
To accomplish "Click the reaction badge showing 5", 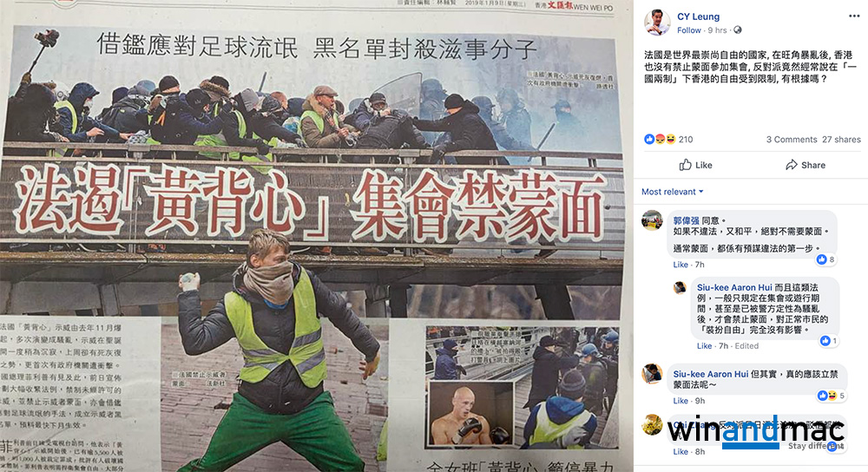I will [x=831, y=396].
